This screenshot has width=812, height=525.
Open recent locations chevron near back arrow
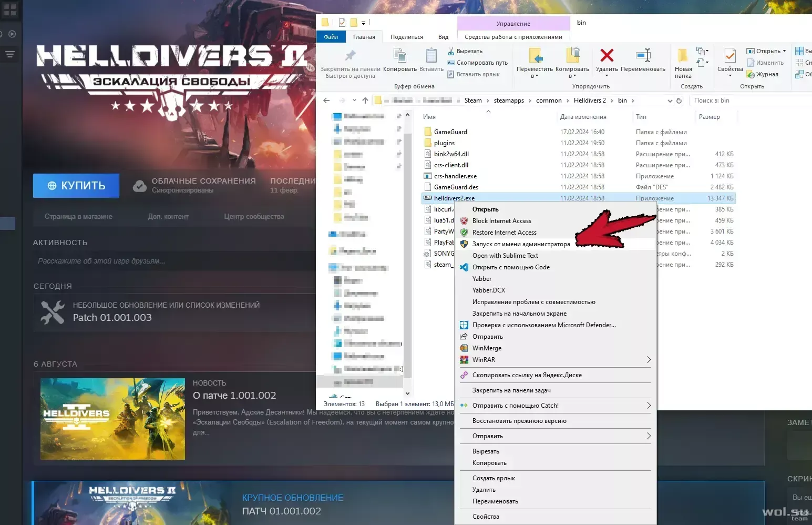point(354,100)
